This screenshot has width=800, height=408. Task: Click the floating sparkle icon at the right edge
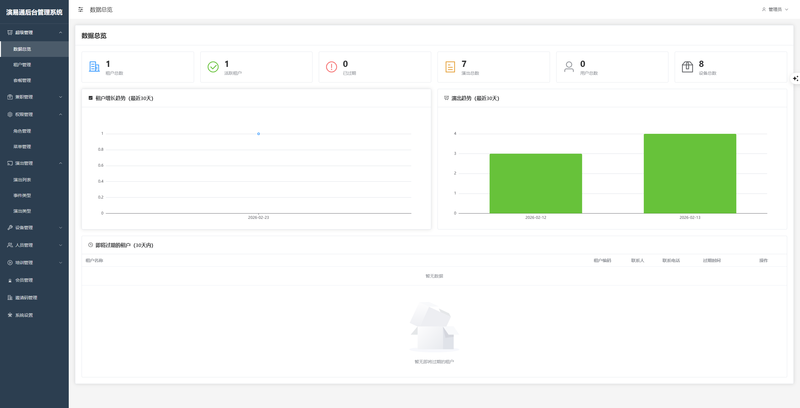795,79
